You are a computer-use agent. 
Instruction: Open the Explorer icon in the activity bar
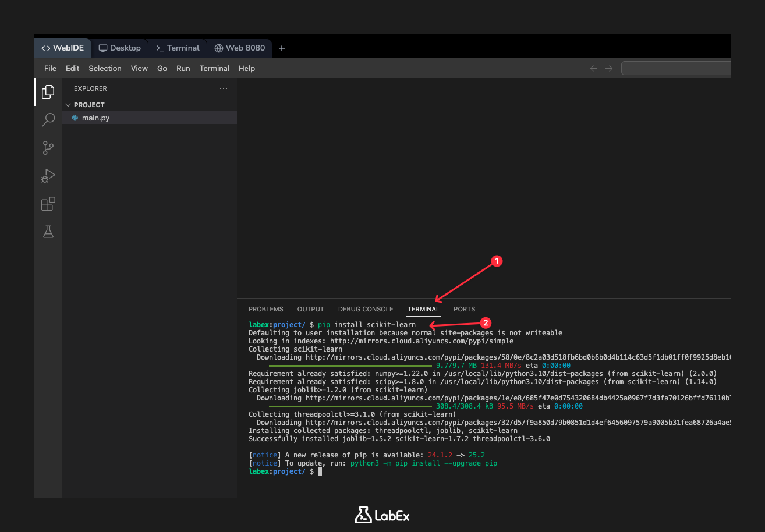(x=48, y=91)
